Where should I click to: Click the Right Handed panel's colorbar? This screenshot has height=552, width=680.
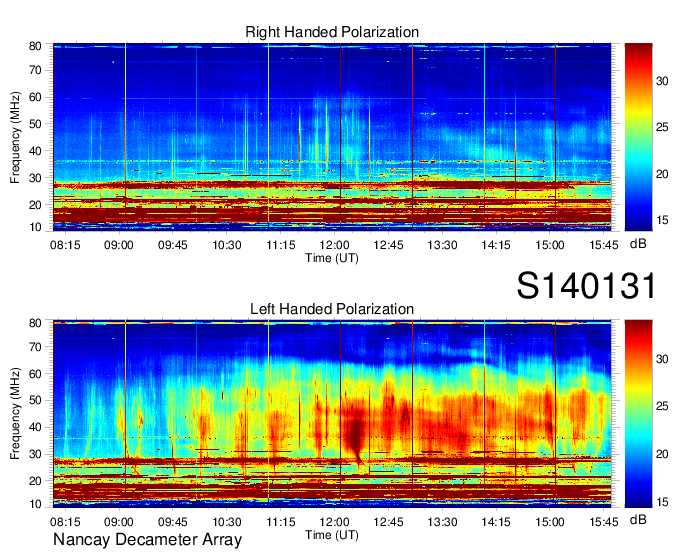(x=638, y=137)
